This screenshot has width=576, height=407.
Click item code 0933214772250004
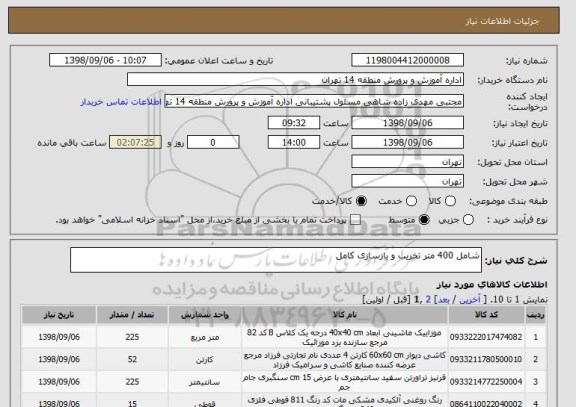pyautogui.click(x=486, y=382)
